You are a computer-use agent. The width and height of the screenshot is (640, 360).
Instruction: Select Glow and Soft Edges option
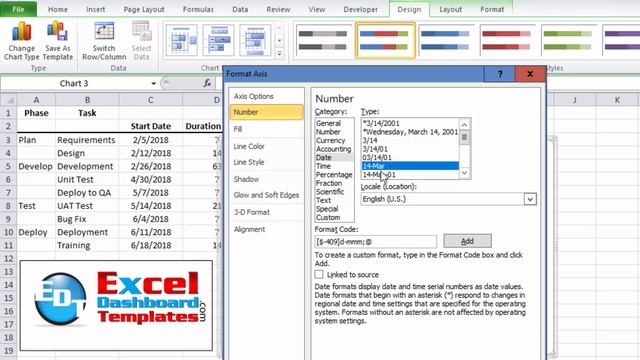(266, 195)
